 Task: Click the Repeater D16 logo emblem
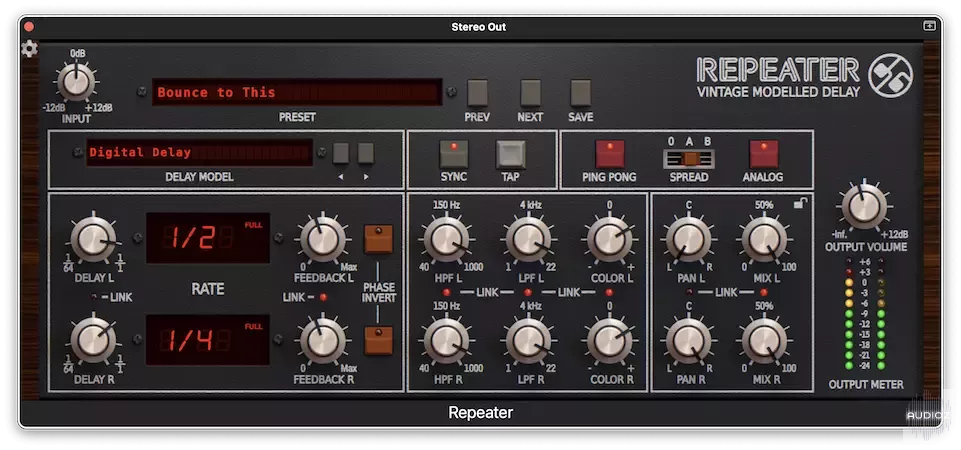(x=891, y=76)
